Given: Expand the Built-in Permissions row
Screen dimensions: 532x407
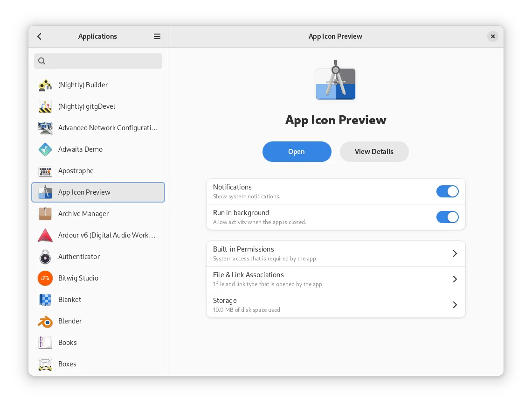Looking at the screenshot, I should (x=336, y=253).
